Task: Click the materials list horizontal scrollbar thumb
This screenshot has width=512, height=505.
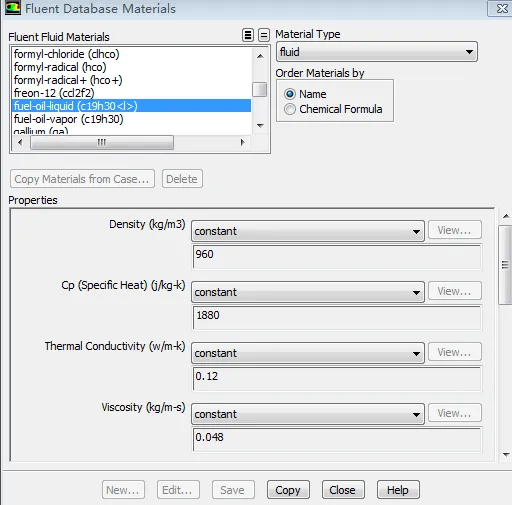Action: pos(102,142)
